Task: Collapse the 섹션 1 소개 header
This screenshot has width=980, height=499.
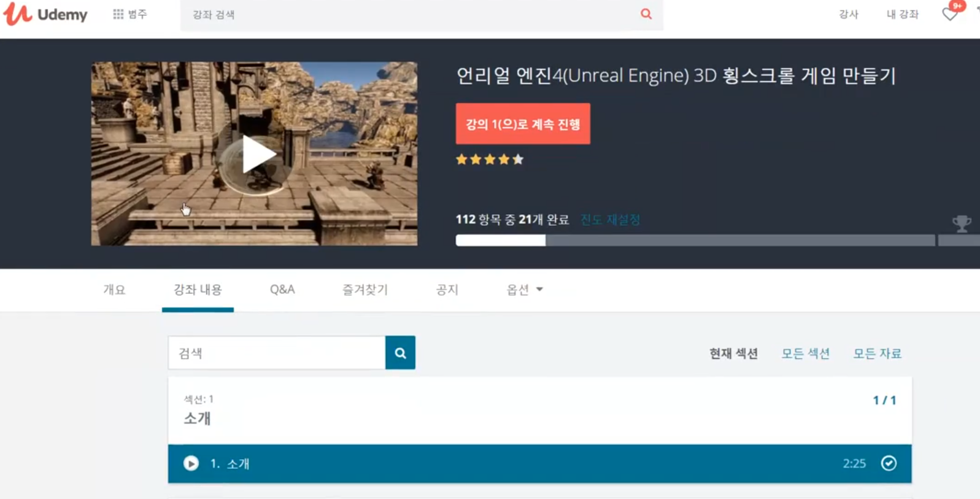Action: click(540, 411)
